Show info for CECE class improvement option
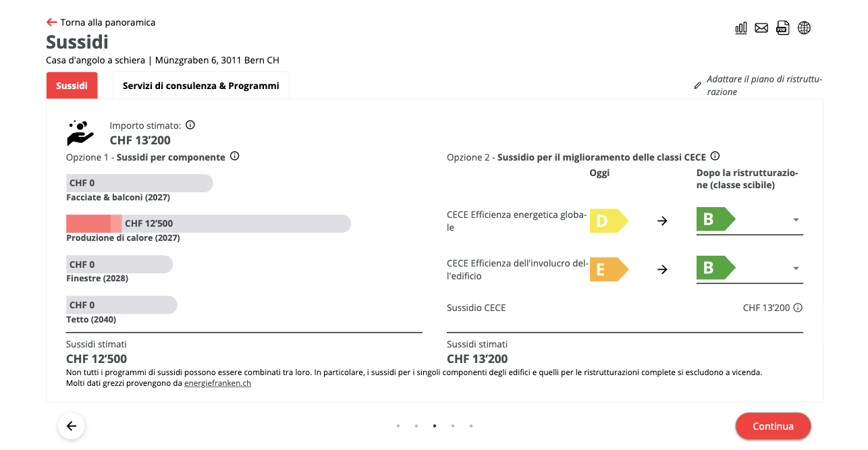868x450 pixels. point(715,157)
